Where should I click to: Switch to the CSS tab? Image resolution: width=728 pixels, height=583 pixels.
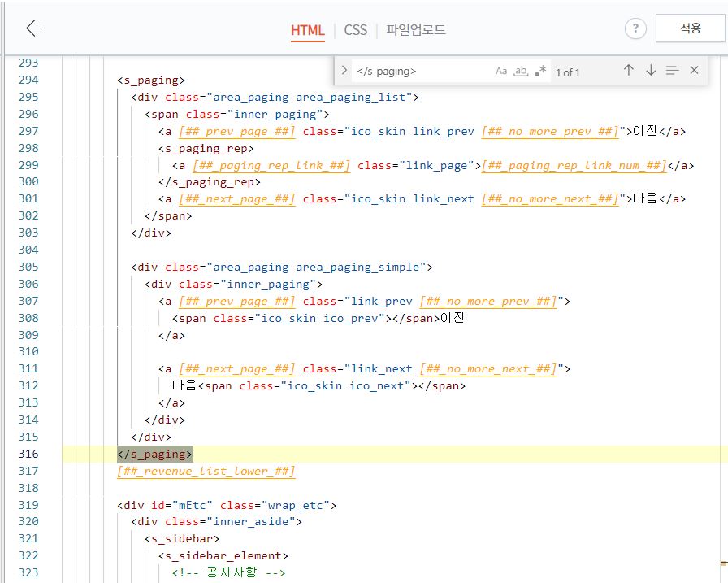point(356,30)
